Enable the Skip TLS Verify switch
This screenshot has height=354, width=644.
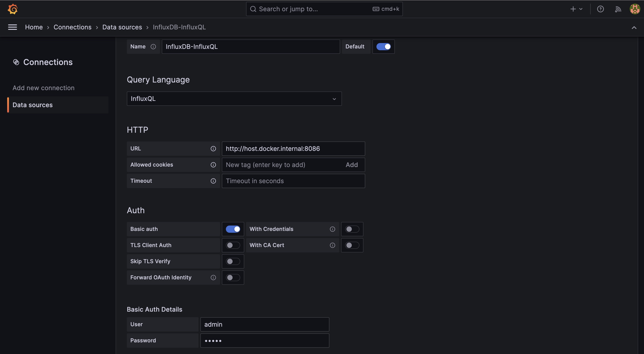[233, 261]
